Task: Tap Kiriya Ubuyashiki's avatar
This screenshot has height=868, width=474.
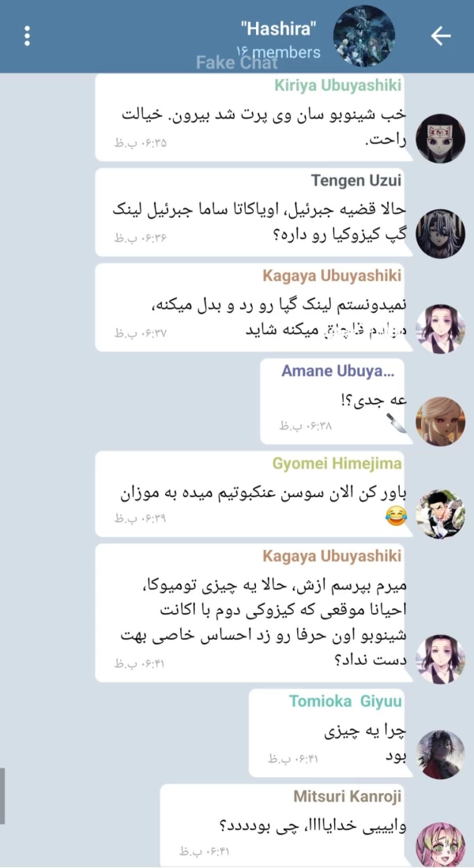Action: pos(440,138)
